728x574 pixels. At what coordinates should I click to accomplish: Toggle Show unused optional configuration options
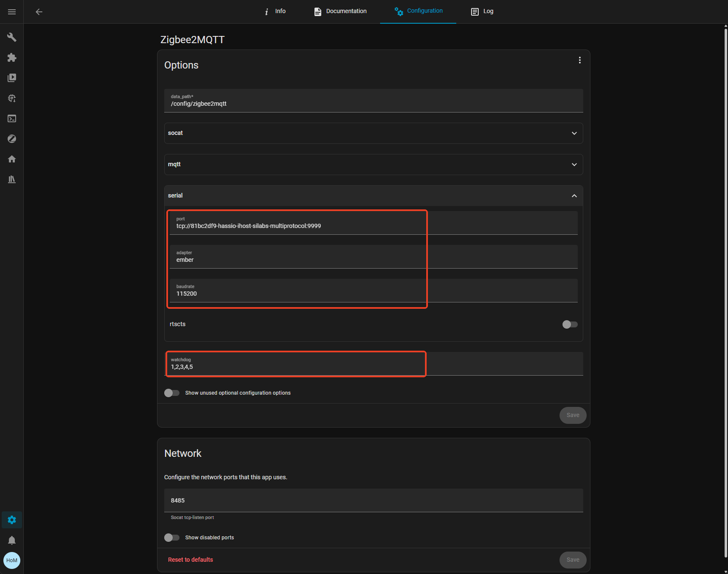[x=172, y=393]
